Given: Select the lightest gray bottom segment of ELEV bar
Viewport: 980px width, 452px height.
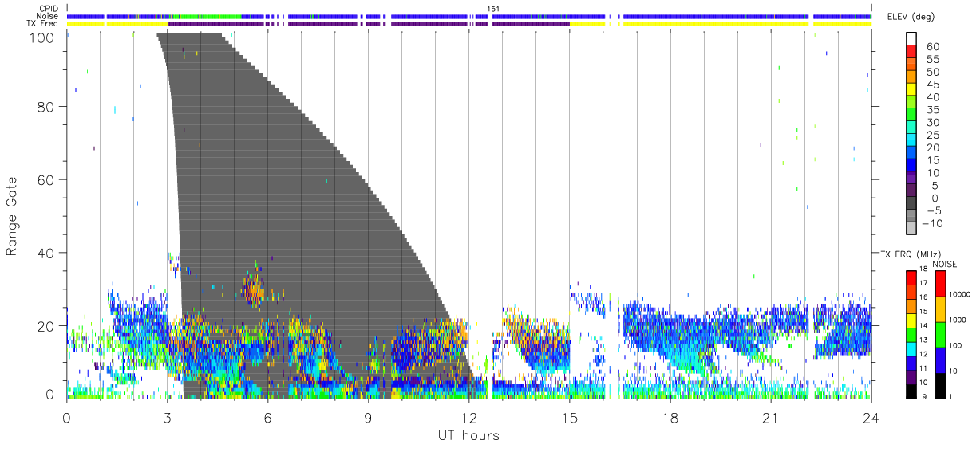Looking at the screenshot, I should tap(911, 230).
